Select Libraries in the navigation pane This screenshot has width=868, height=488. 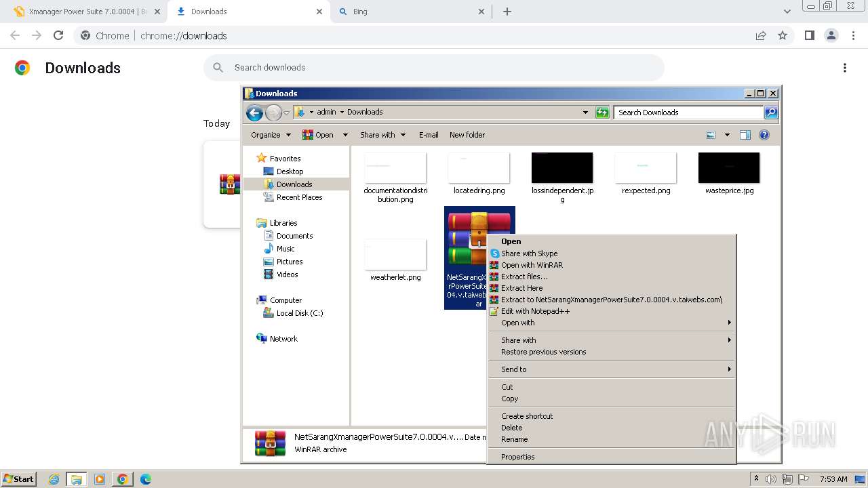coord(283,223)
